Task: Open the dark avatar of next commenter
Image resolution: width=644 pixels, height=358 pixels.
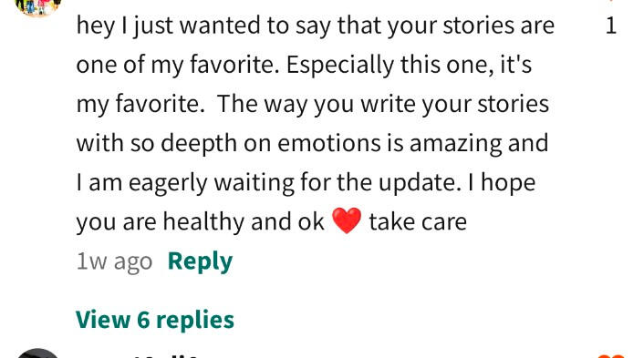Action: [37, 353]
